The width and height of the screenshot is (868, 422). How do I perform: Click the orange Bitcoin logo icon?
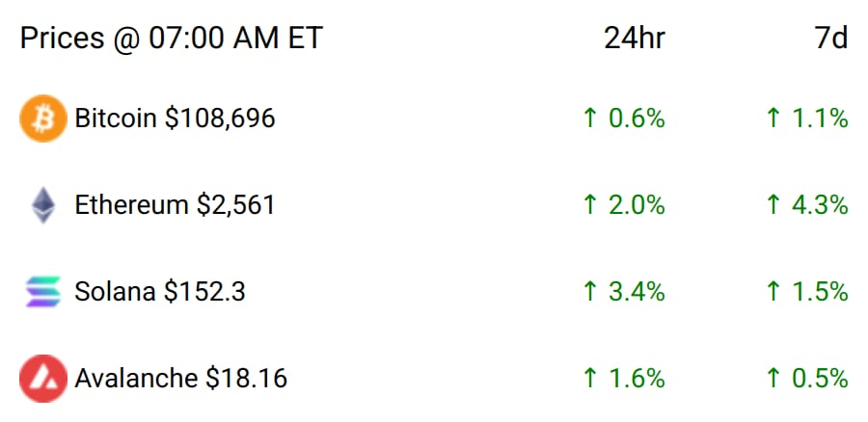click(x=43, y=119)
